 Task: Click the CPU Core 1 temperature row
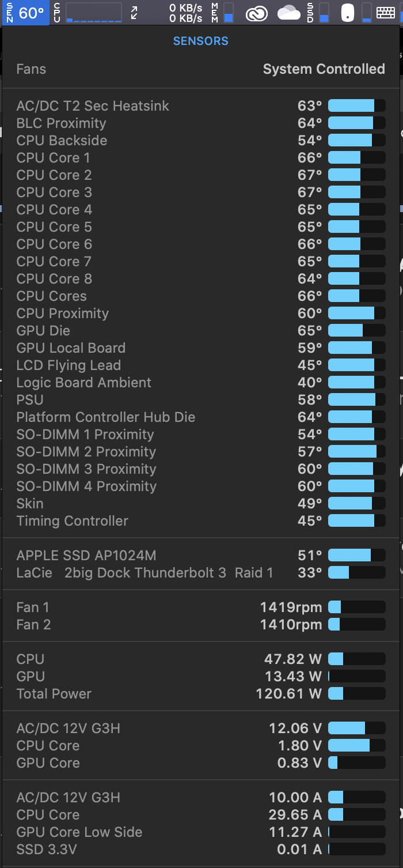click(x=200, y=158)
